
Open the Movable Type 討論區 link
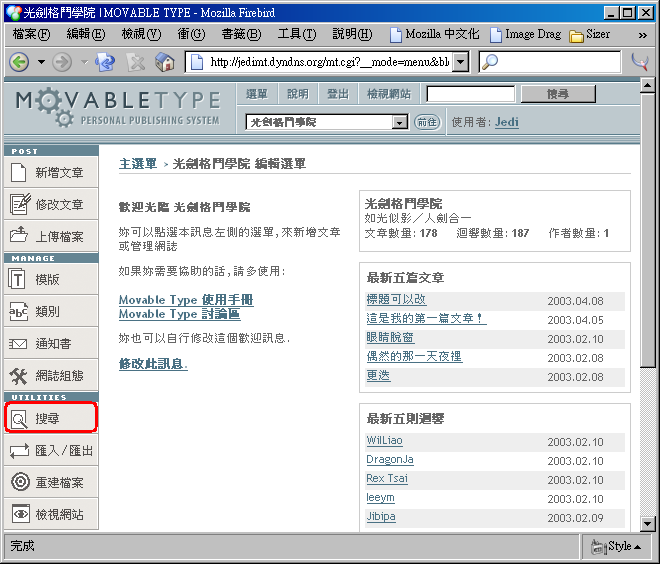pyautogui.click(x=180, y=314)
